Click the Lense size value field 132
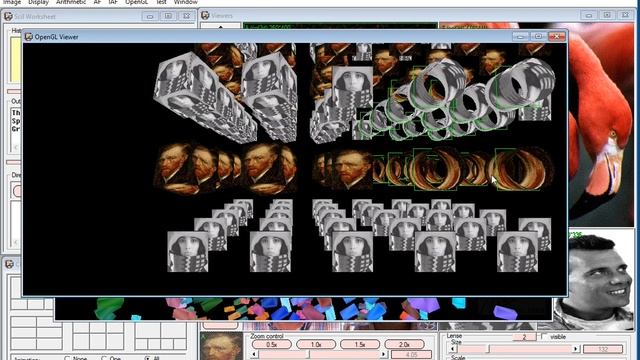Screen dimensions: 640x360 [603, 349]
